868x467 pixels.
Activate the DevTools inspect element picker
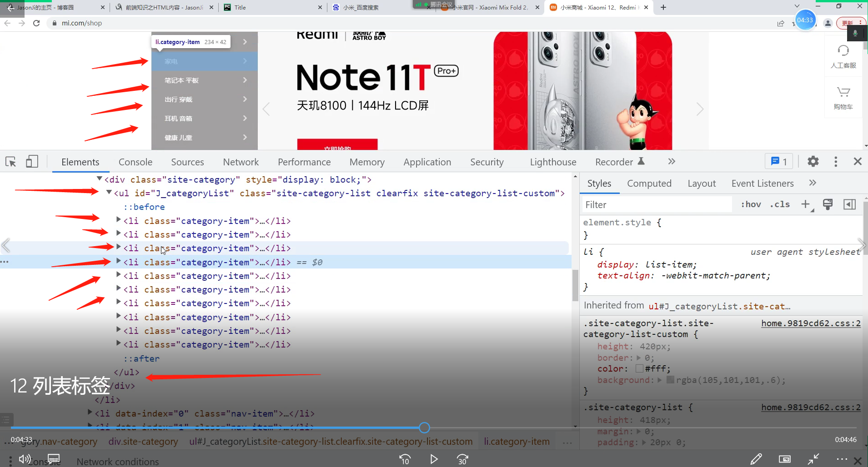tap(10, 162)
